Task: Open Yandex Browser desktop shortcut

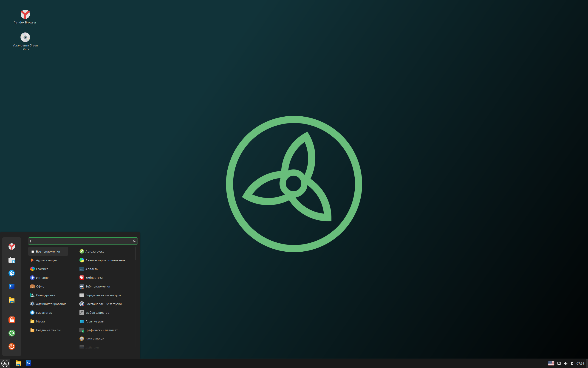Action: 25,17
